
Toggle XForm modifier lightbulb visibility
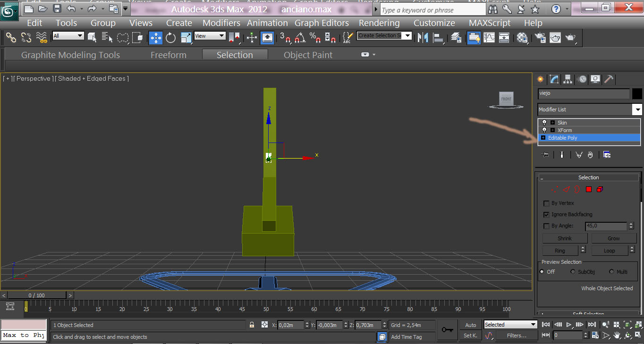pyautogui.click(x=544, y=130)
